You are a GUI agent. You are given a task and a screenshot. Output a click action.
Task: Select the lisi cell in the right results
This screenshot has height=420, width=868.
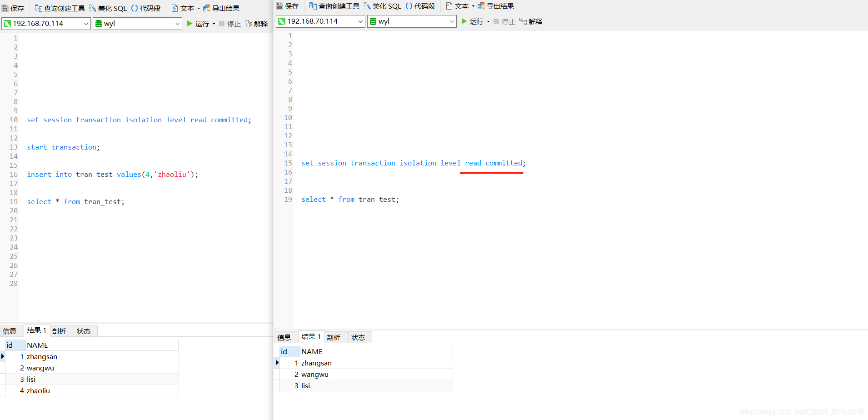376,386
